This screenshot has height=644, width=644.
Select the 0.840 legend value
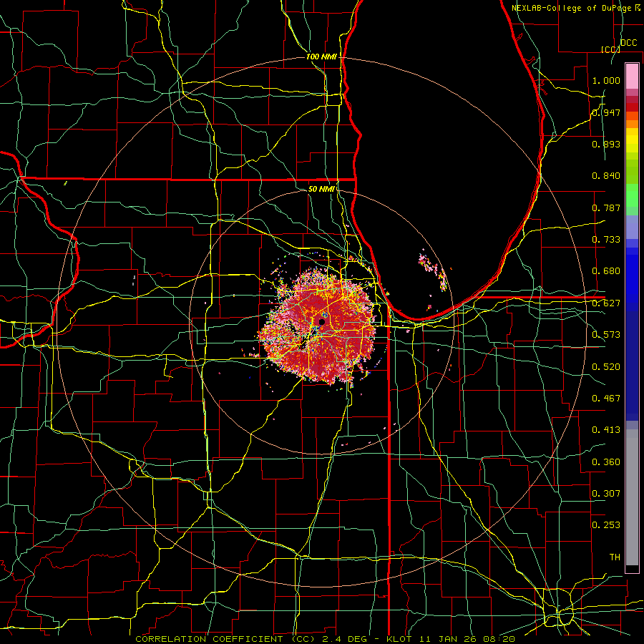click(x=606, y=176)
